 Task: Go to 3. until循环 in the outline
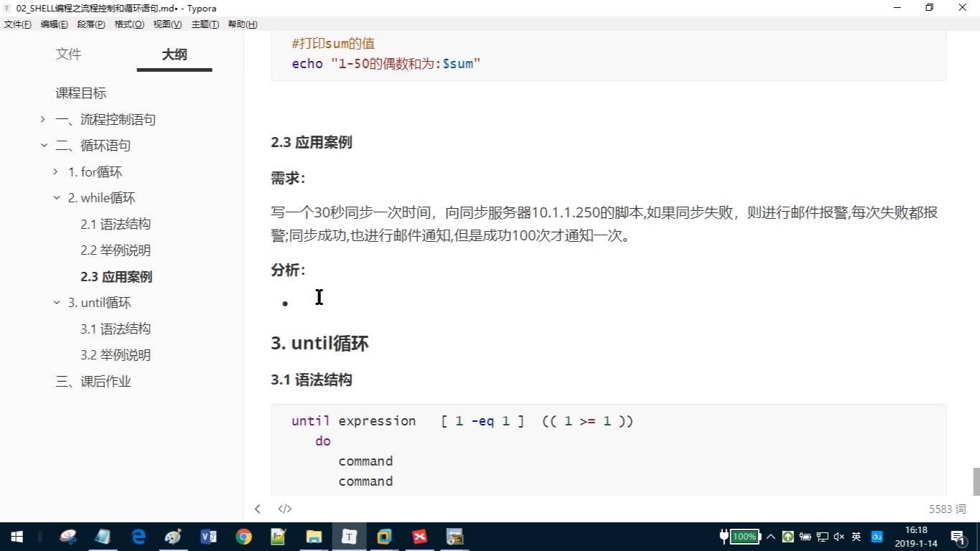[100, 303]
